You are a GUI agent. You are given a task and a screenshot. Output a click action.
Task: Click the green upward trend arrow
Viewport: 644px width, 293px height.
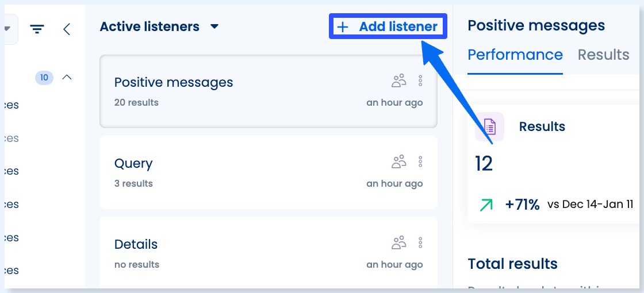pos(486,205)
